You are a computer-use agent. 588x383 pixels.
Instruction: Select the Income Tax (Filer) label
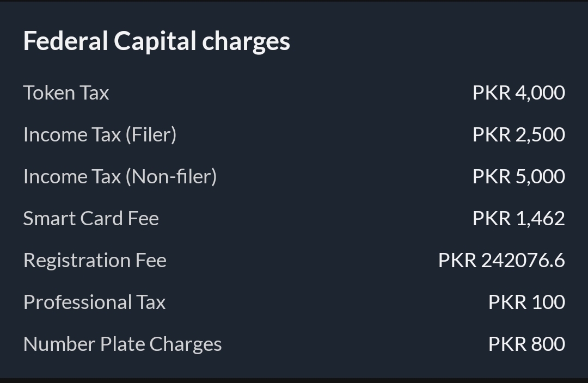coord(100,134)
